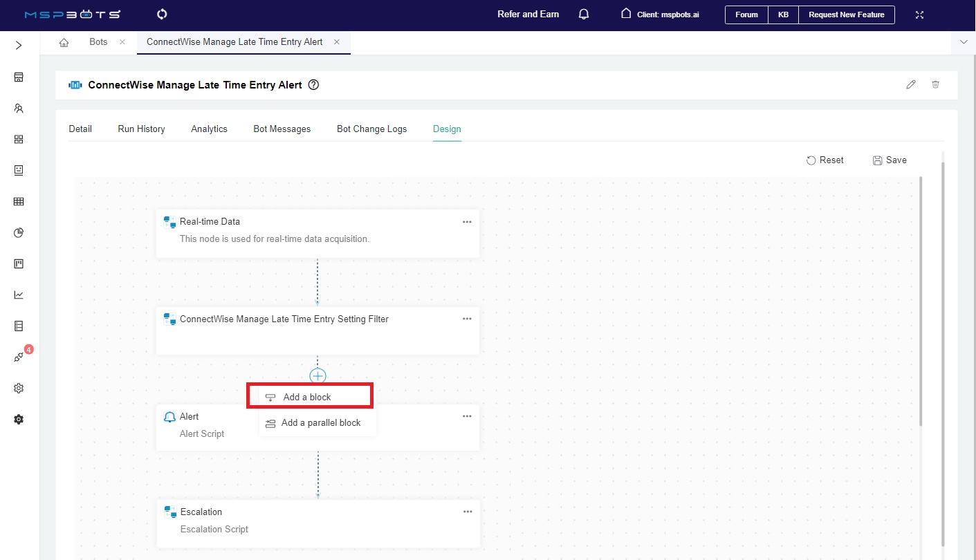Open help question mark beside bot title
This screenshot has width=976, height=560.
(x=313, y=85)
